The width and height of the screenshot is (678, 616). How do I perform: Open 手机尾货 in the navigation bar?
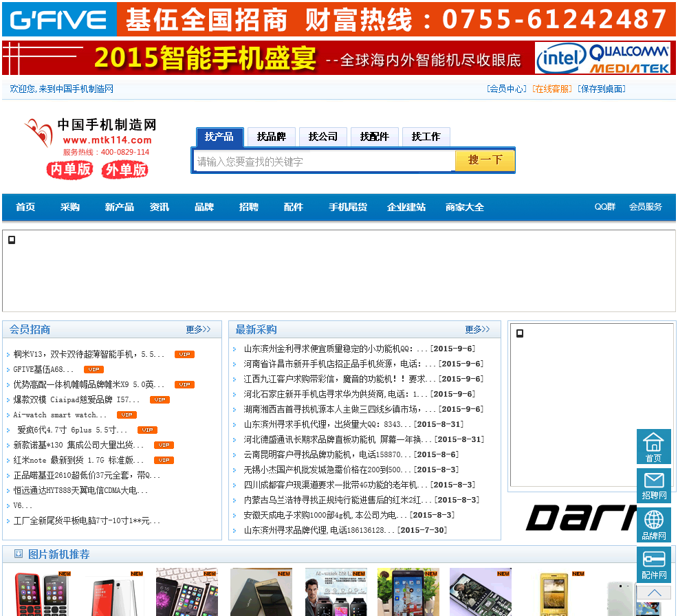click(348, 207)
